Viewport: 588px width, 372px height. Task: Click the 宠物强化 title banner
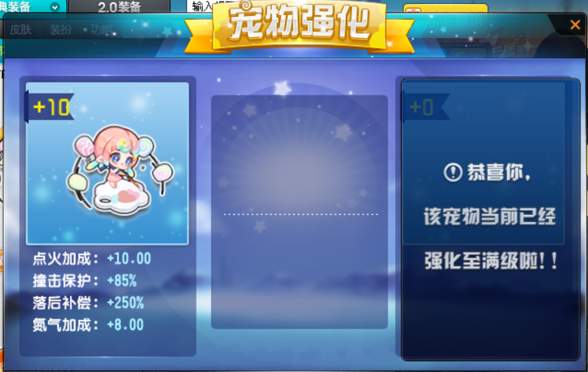coord(299,26)
